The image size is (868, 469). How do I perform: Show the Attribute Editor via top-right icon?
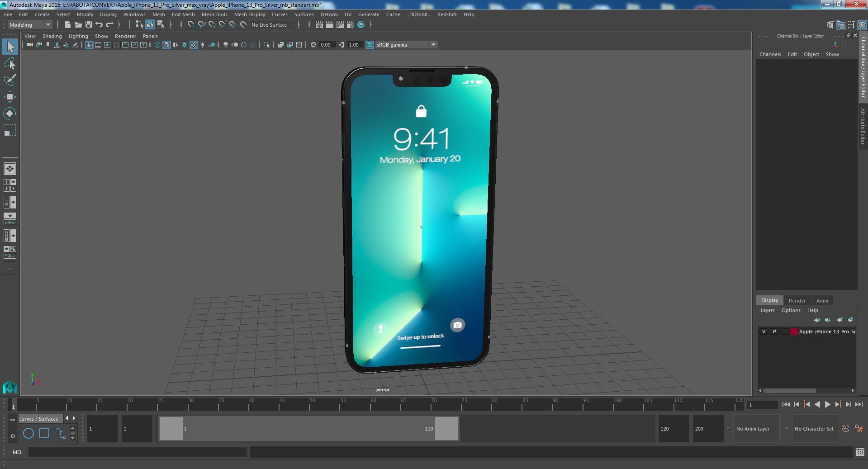841,25
